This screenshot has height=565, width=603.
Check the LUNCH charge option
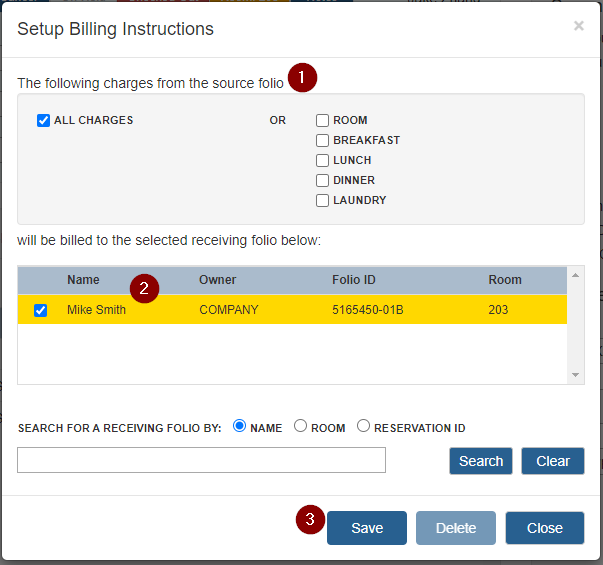[322, 160]
